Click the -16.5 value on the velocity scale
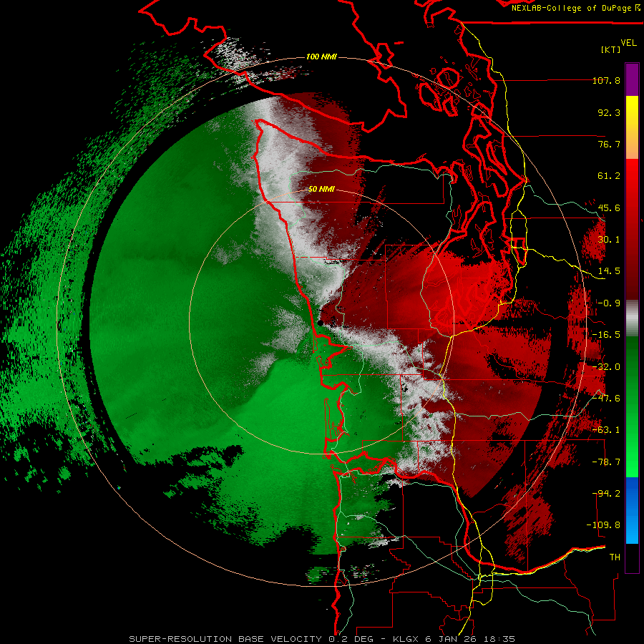 point(606,335)
